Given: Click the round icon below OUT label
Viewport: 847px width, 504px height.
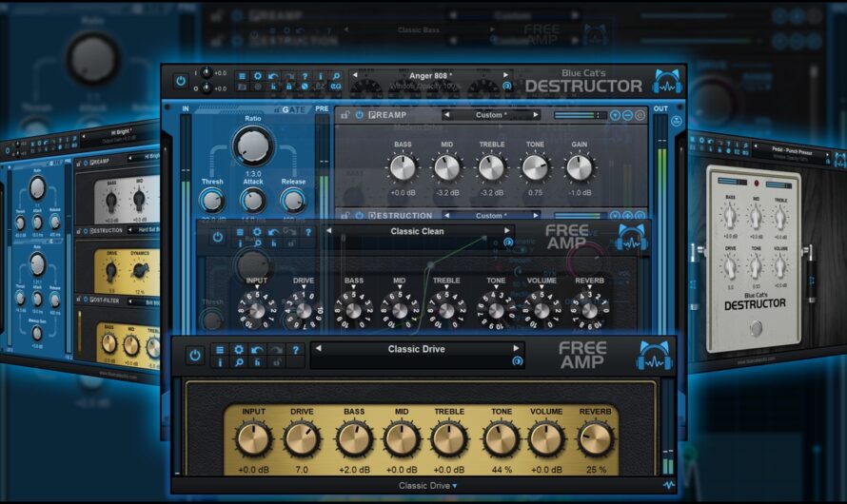Looking at the screenshot, I should coord(677,122).
